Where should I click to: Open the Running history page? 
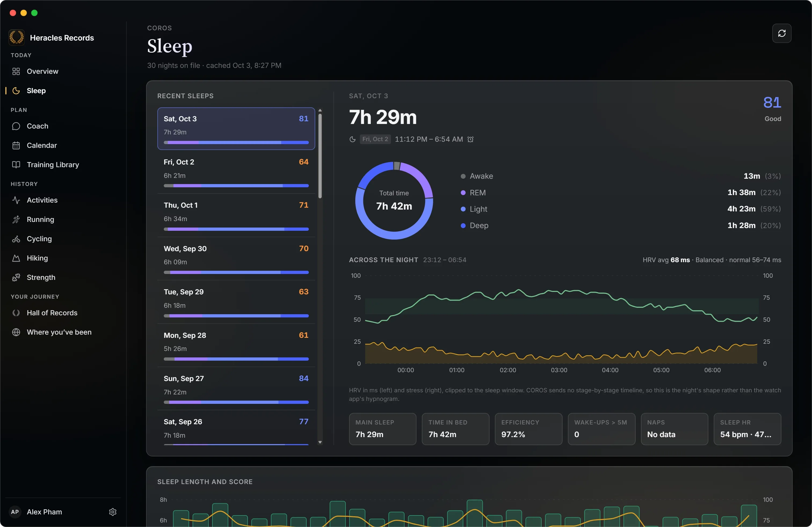(63, 219)
